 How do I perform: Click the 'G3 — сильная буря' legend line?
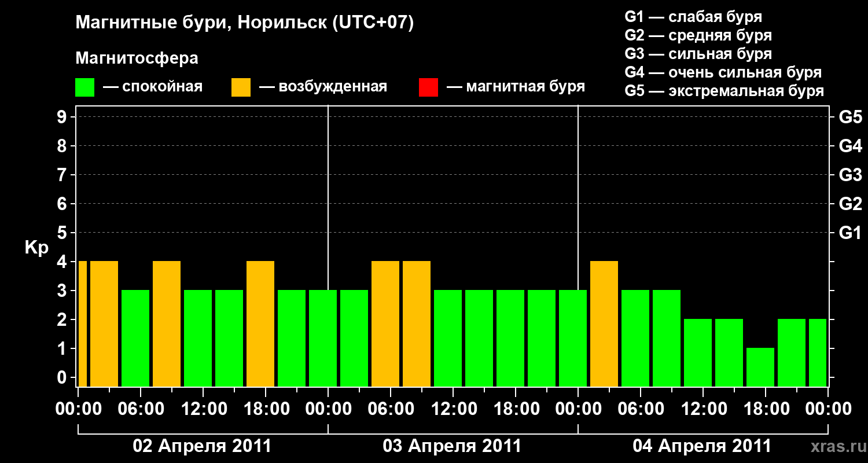tap(698, 54)
